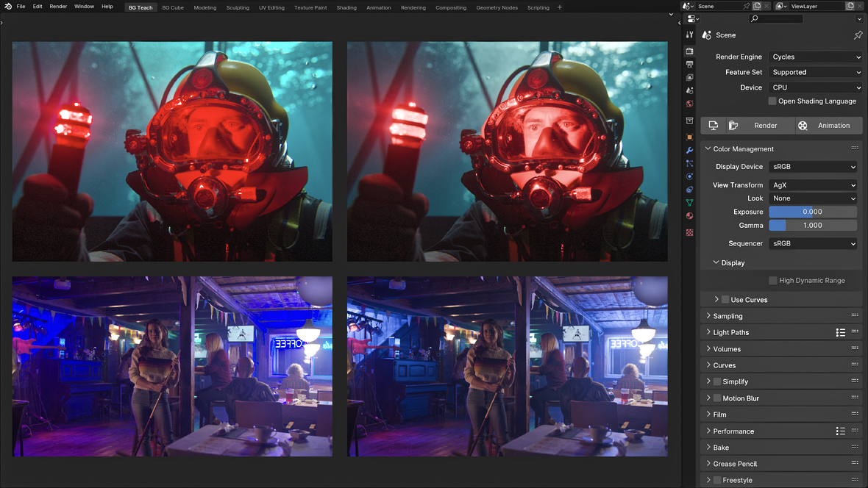This screenshot has height=488, width=868.
Task: Click the Blender logo icon
Action: (6, 7)
